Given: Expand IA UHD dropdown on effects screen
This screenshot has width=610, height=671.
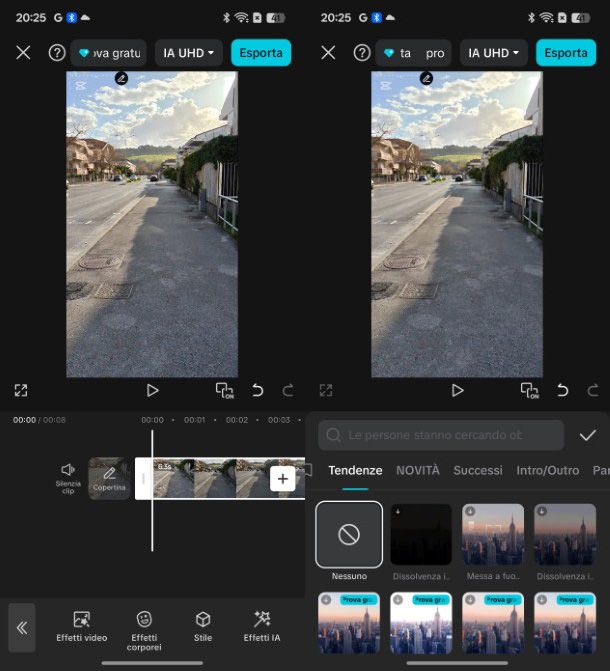Looking at the screenshot, I should 493,53.
